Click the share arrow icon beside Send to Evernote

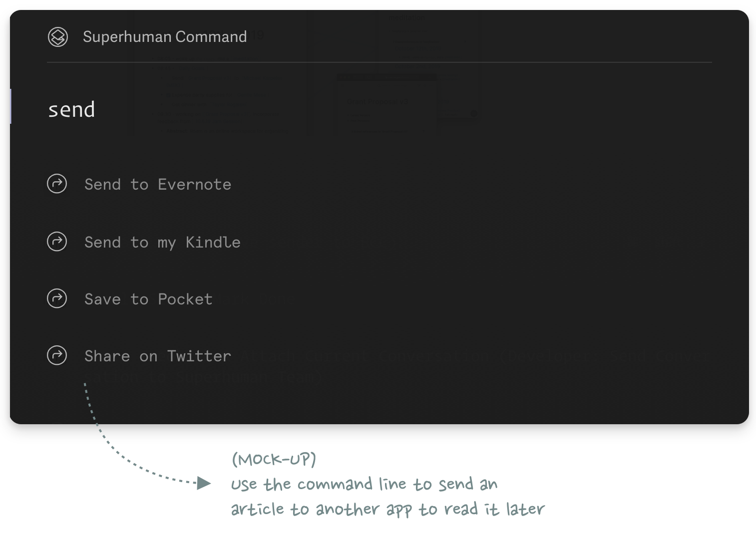coord(57,184)
